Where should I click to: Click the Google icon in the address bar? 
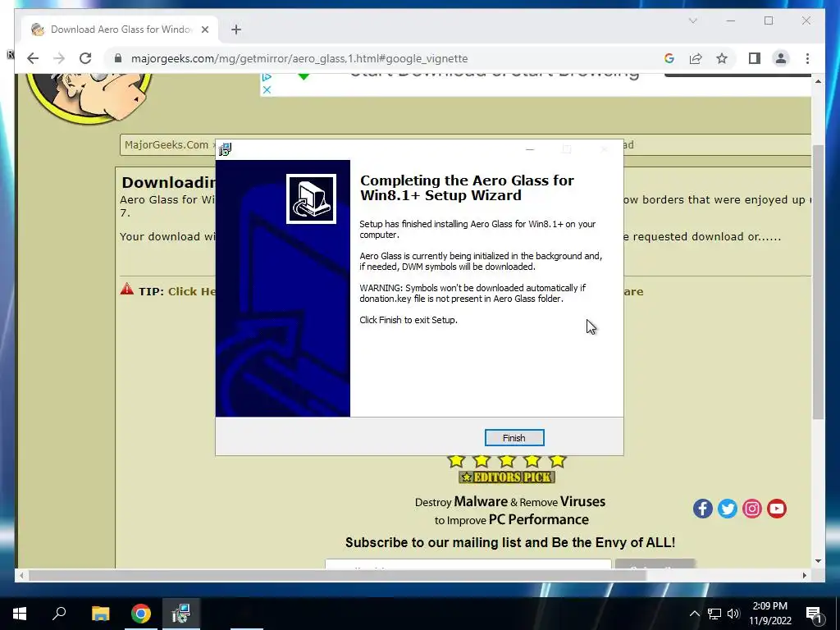(669, 58)
